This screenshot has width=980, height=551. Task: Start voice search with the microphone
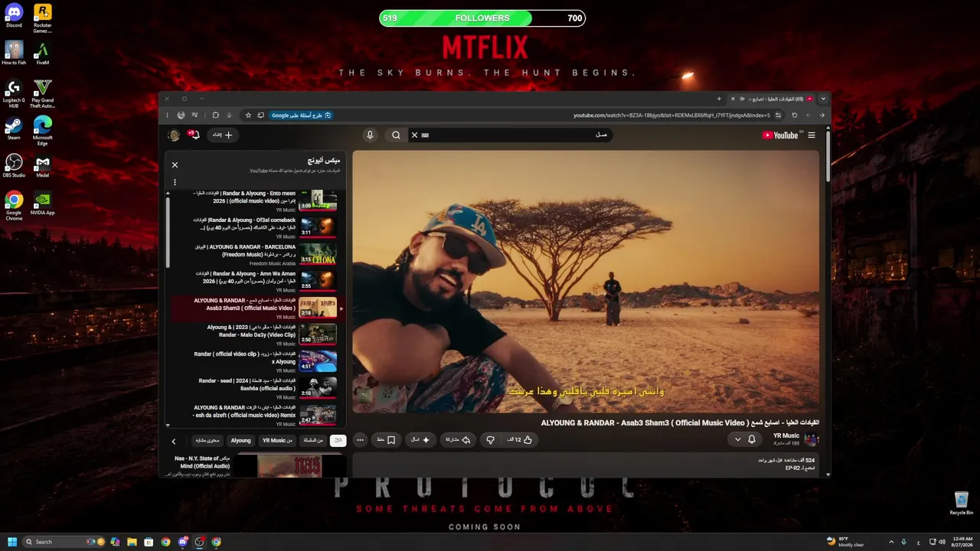pyautogui.click(x=370, y=135)
